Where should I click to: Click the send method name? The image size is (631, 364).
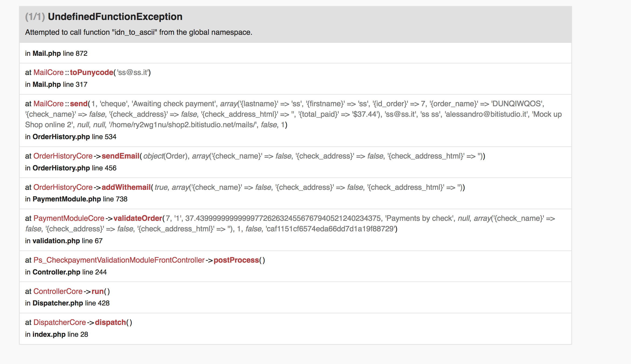(79, 104)
